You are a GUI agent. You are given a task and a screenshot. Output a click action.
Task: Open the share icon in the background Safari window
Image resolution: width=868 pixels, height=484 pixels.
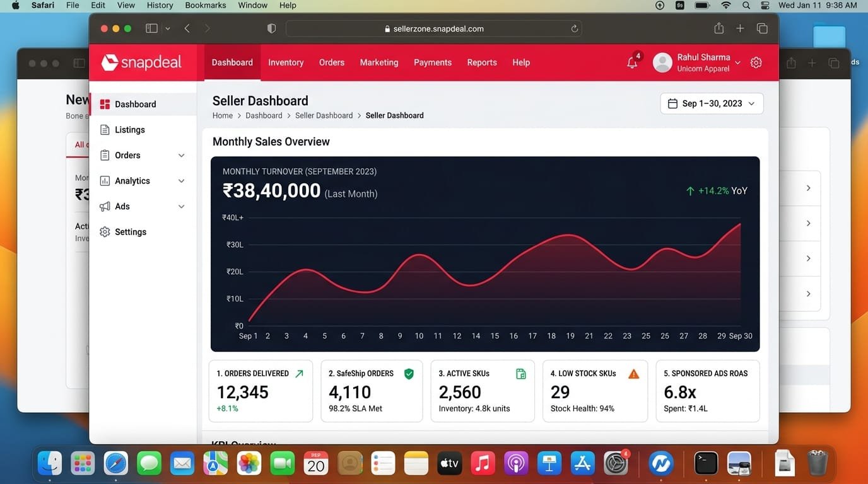791,63
